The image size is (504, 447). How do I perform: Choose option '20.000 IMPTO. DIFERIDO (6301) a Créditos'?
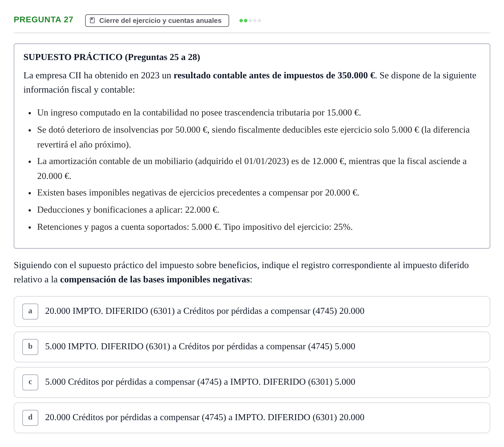point(252,311)
